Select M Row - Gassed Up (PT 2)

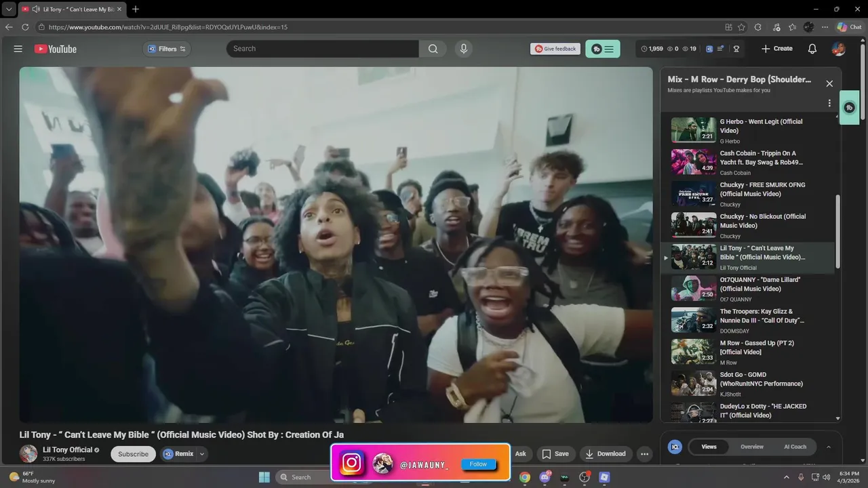748,352
